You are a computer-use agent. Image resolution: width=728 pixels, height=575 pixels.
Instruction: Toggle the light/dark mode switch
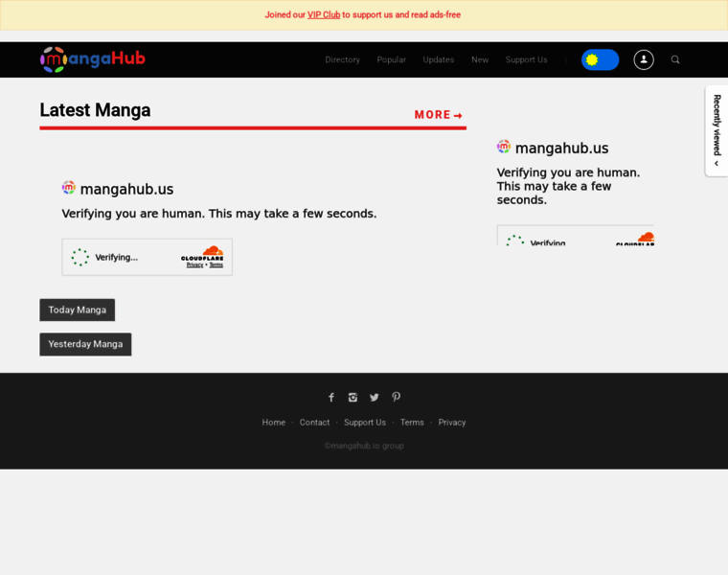coord(600,59)
